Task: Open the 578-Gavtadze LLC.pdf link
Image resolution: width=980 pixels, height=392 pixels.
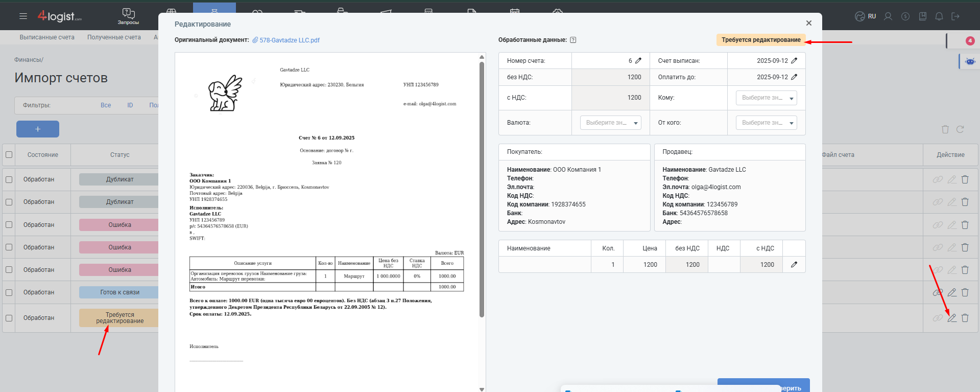Action: [x=289, y=40]
